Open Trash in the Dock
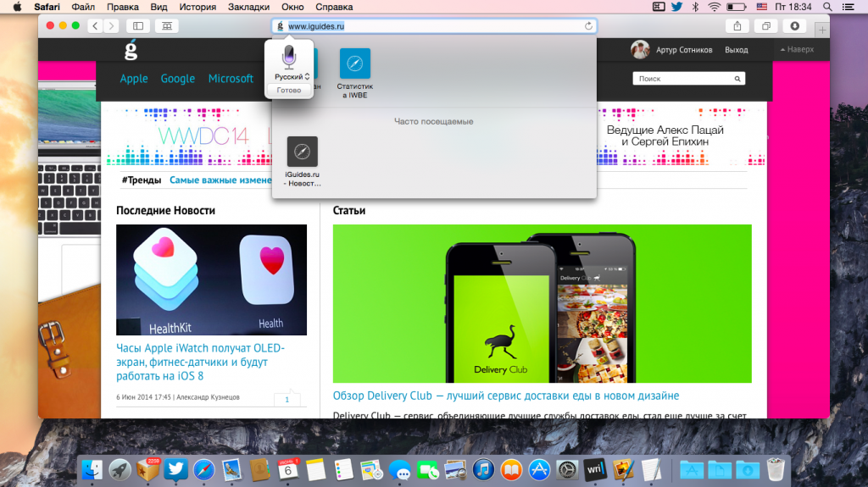The width and height of the screenshot is (868, 487). [776, 470]
